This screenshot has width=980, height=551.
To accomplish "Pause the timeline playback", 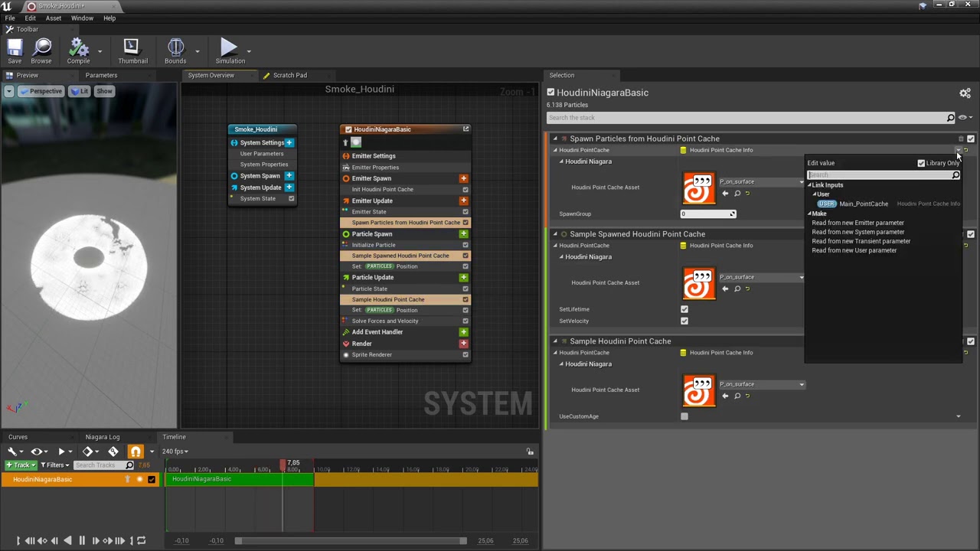I will (82, 540).
